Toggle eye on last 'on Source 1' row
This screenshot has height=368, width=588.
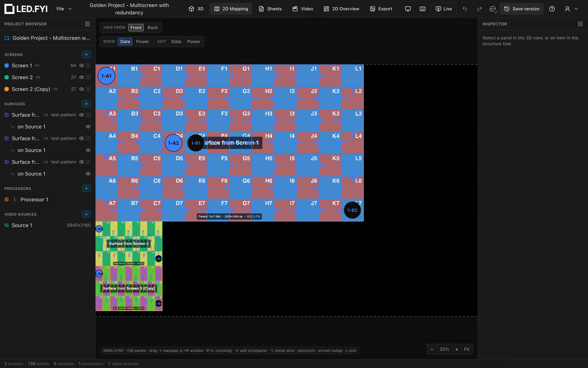pos(88,174)
